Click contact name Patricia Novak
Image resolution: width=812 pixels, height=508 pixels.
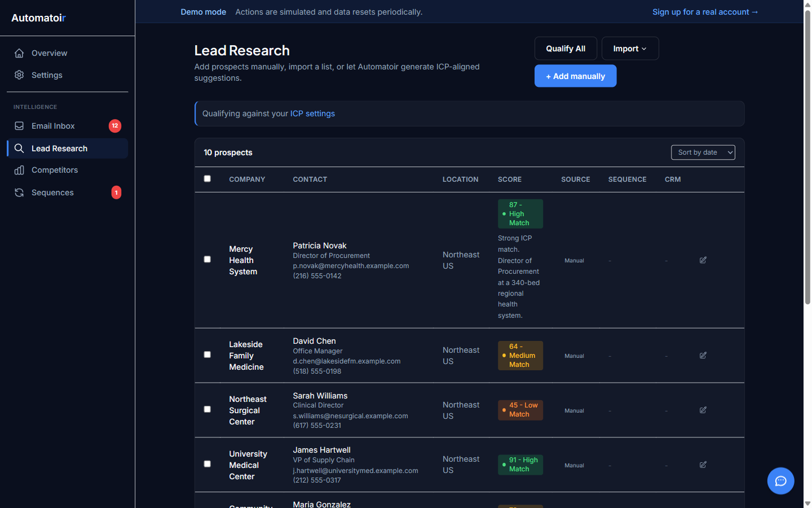pos(320,246)
